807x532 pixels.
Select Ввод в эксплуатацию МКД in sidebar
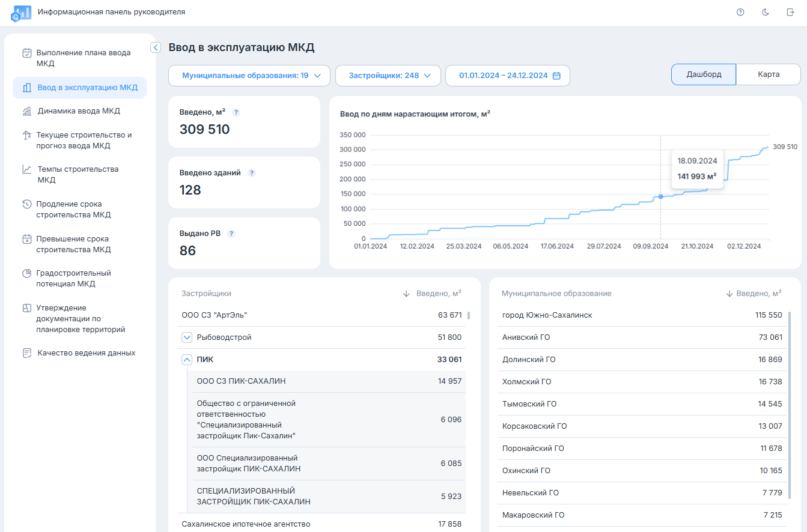(79, 88)
